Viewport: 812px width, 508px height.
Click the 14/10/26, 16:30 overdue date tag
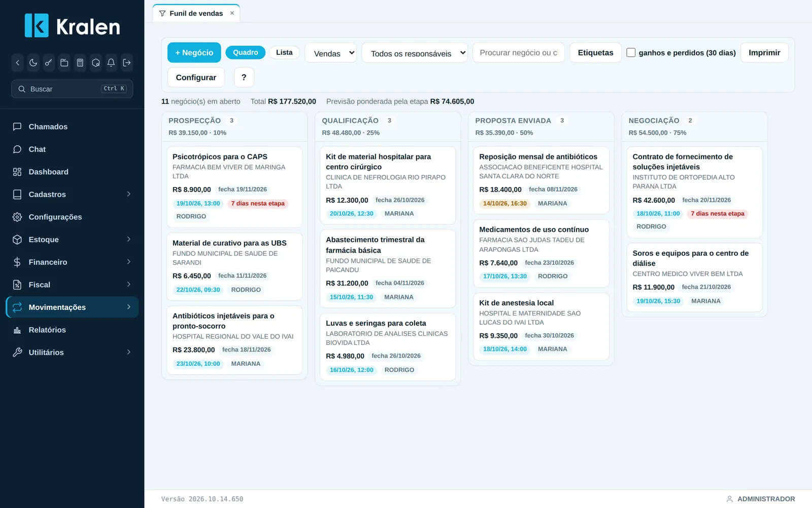pyautogui.click(x=505, y=203)
